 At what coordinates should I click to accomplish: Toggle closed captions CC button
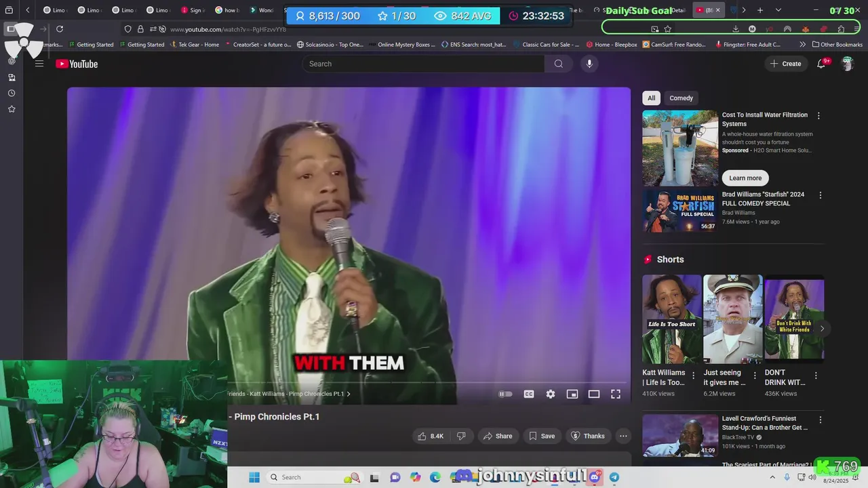tap(529, 394)
